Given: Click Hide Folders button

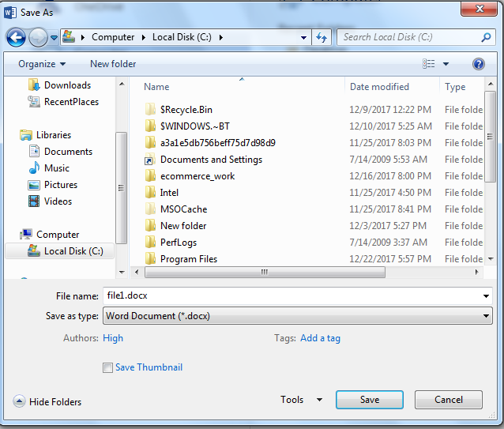Looking at the screenshot, I should coord(47,401).
